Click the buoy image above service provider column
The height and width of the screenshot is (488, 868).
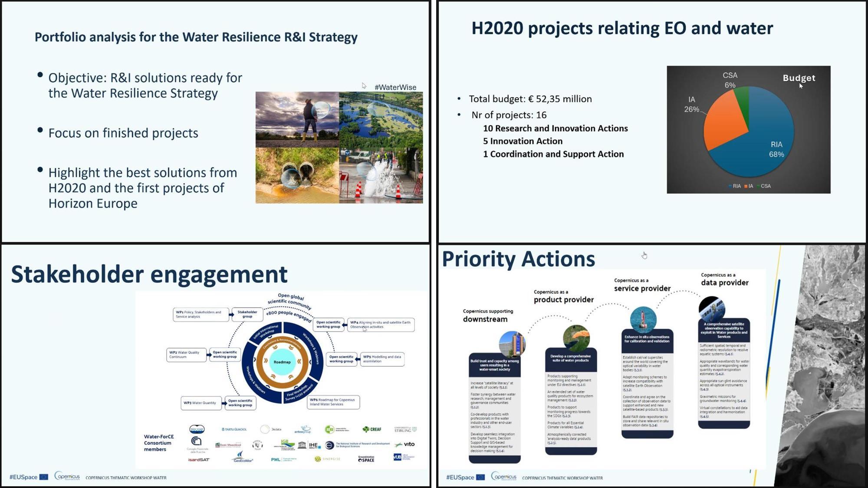[643, 319]
